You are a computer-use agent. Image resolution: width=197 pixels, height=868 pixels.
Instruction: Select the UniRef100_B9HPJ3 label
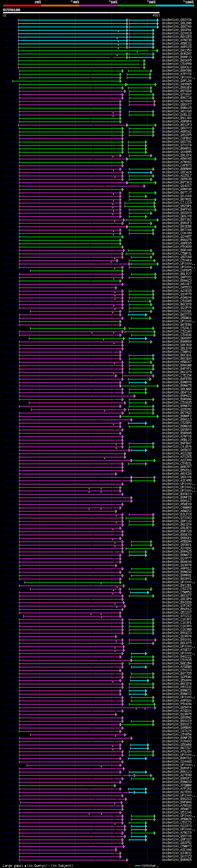(x=177, y=57)
